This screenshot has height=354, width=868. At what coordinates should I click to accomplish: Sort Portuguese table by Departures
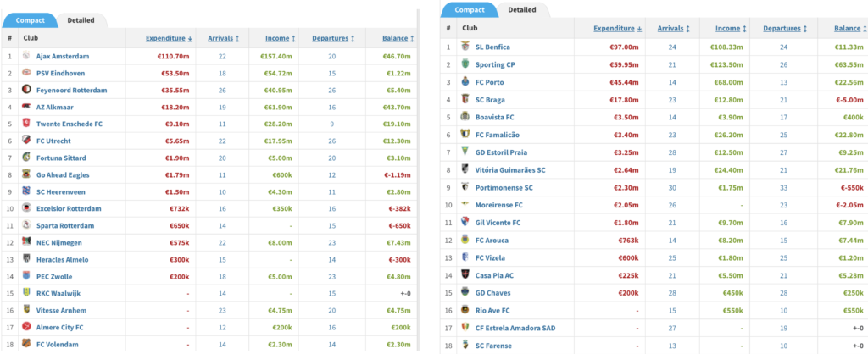[785, 28]
